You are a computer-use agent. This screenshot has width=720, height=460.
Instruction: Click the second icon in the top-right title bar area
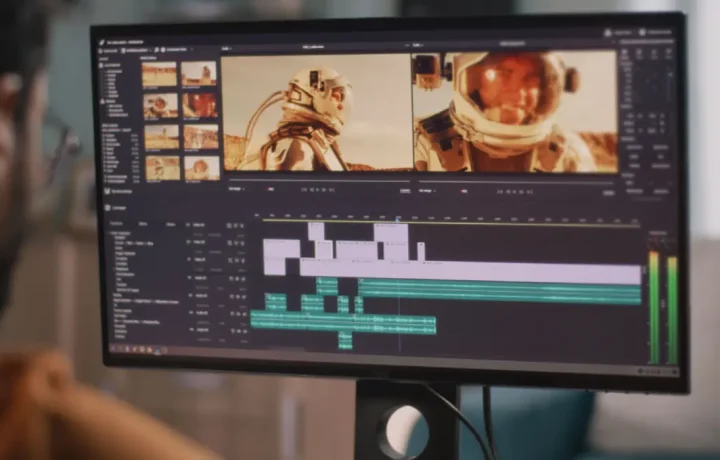click(x=642, y=32)
